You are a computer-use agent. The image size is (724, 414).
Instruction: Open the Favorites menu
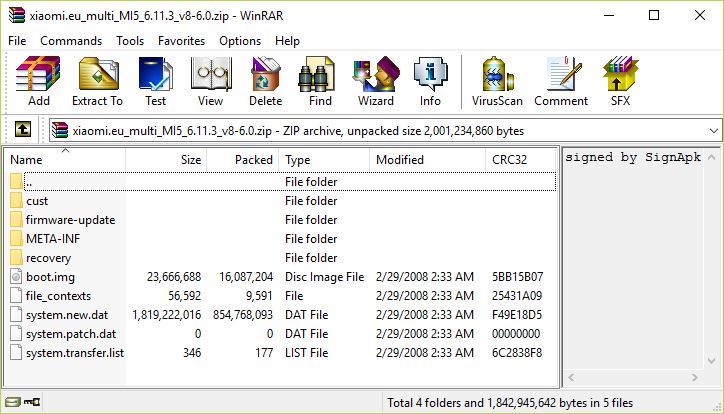pyautogui.click(x=181, y=41)
